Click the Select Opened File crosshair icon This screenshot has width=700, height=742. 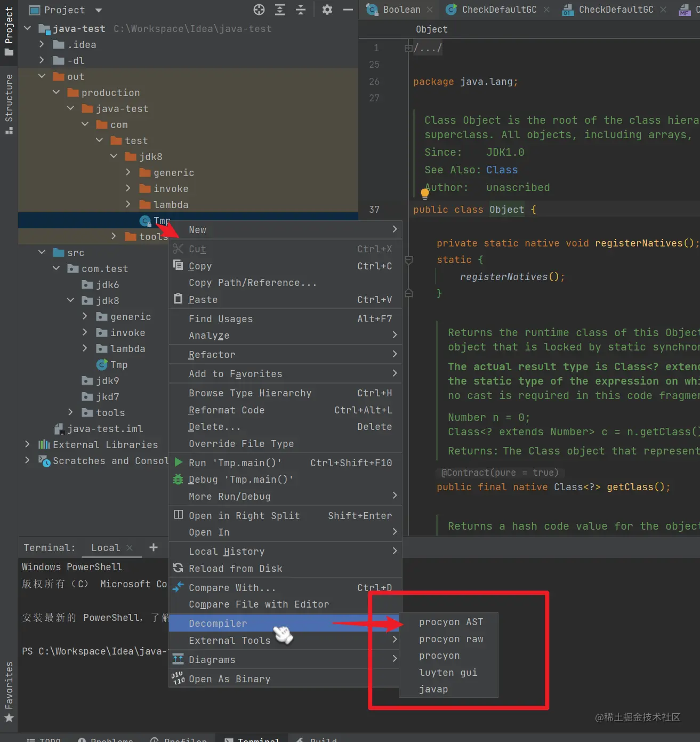point(259,10)
